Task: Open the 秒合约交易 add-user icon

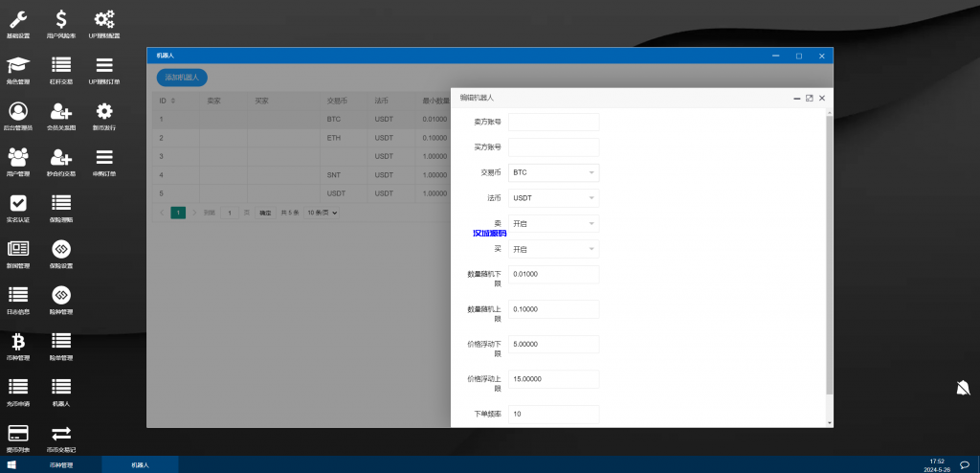Action: pyautogui.click(x=61, y=156)
